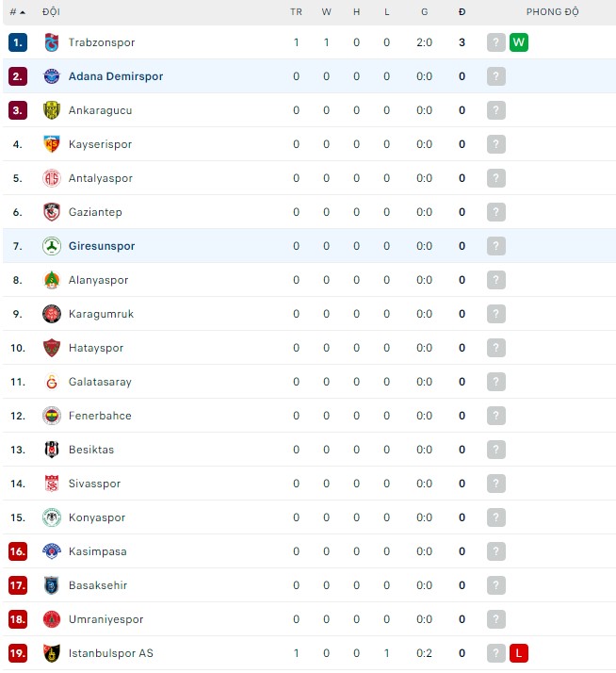616x673 pixels.
Task: Click the Fenerbahce team logo
Action: pos(51,416)
